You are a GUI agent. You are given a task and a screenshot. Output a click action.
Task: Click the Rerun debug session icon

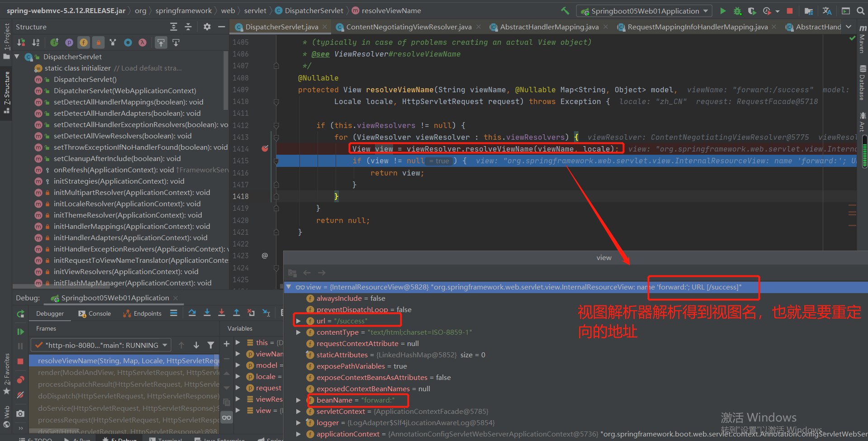[x=20, y=313]
